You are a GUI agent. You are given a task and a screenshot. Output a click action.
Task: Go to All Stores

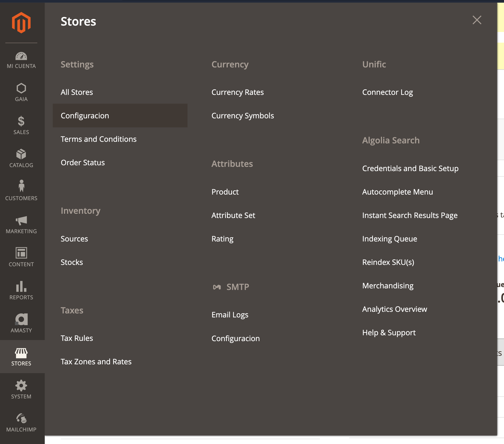point(77,92)
